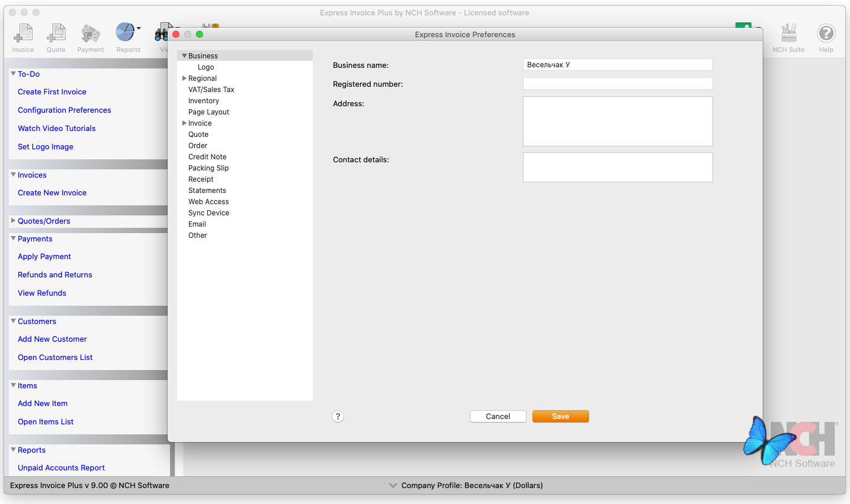850x504 pixels.
Task: Click the Save button
Action: pos(561,417)
